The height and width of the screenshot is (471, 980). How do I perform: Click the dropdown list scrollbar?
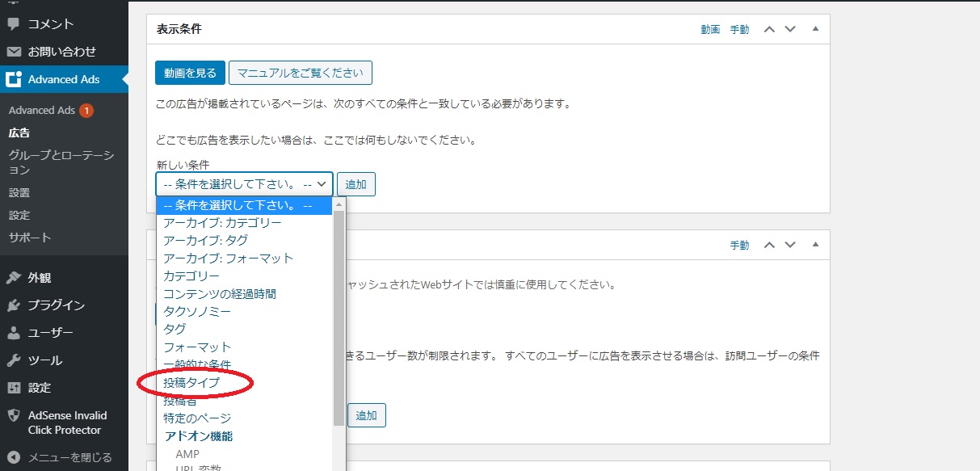pyautogui.click(x=339, y=315)
